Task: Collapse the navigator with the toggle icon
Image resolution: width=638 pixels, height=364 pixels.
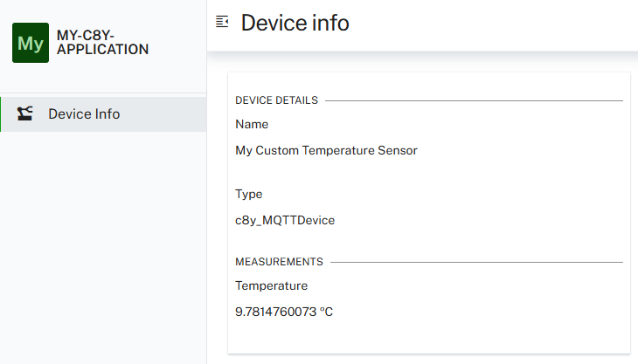Action: pos(222,22)
